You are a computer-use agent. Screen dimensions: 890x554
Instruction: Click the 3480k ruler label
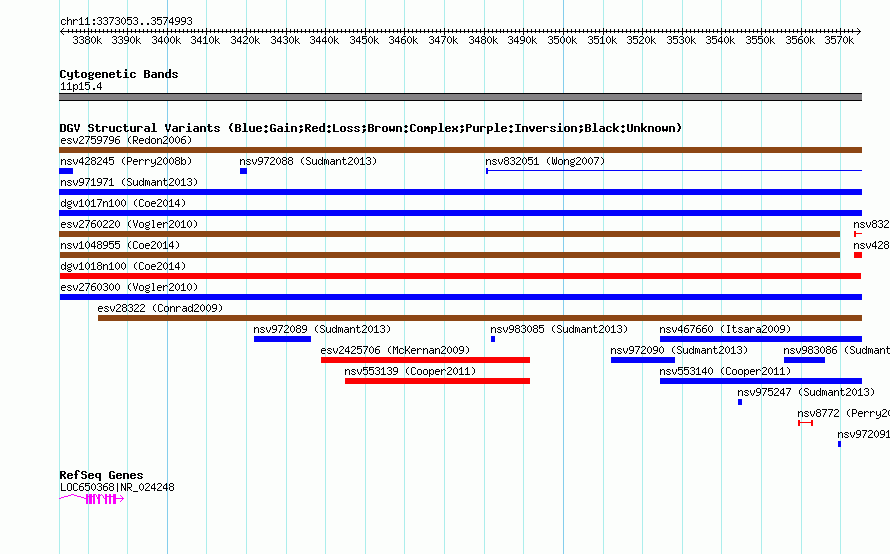483,40
